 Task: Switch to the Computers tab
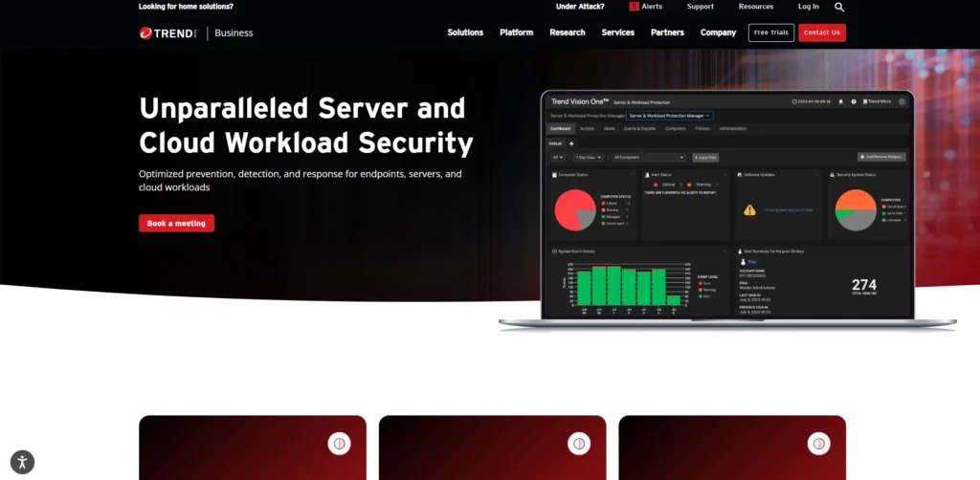click(x=675, y=128)
